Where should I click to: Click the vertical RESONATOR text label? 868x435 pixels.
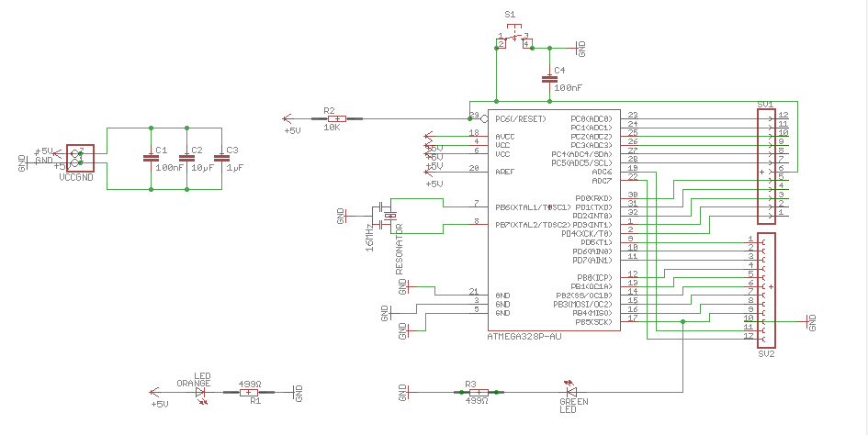(400, 250)
